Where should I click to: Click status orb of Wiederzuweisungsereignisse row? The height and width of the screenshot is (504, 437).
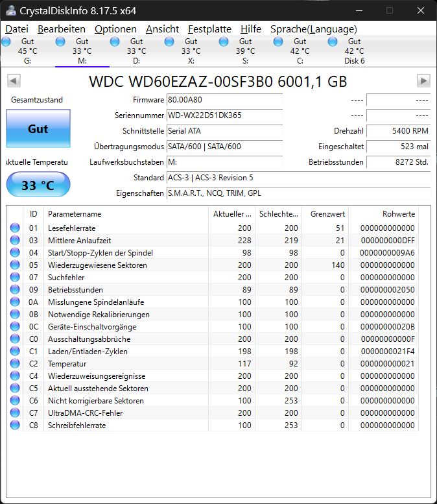click(15, 376)
